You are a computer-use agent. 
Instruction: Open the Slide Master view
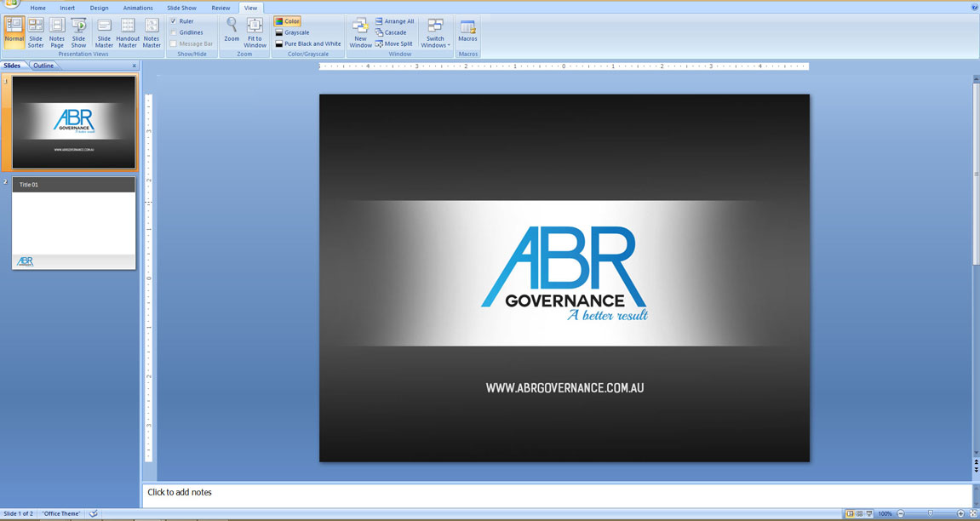[105, 32]
